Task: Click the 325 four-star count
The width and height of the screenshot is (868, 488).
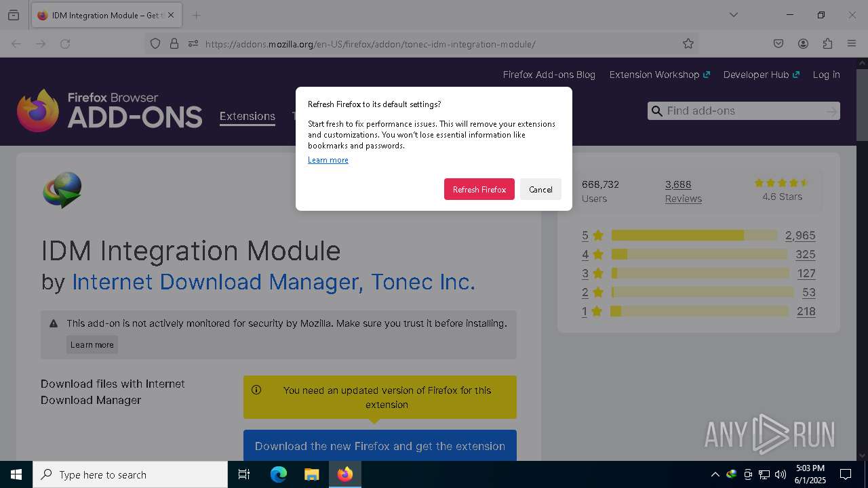Action: (806, 254)
